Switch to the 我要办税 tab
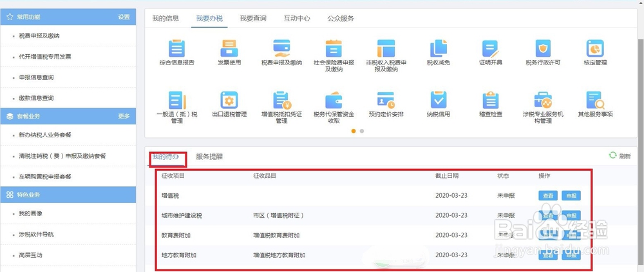The height and width of the screenshot is (272, 644). click(x=209, y=19)
